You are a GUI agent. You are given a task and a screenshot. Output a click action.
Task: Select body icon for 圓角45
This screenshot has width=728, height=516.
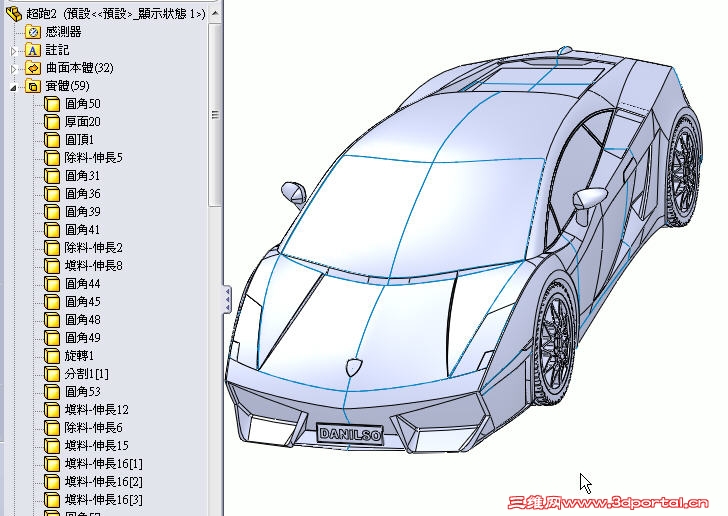pyautogui.click(x=52, y=302)
